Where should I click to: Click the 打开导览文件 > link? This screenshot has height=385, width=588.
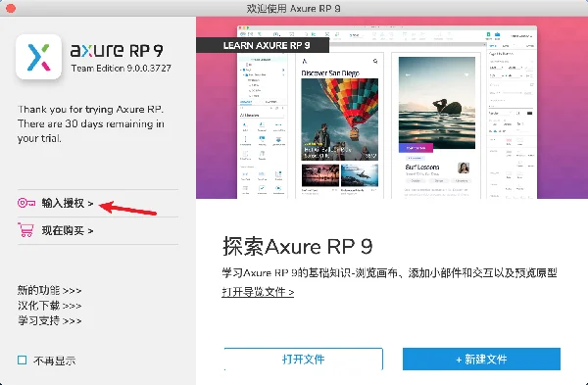coord(258,292)
